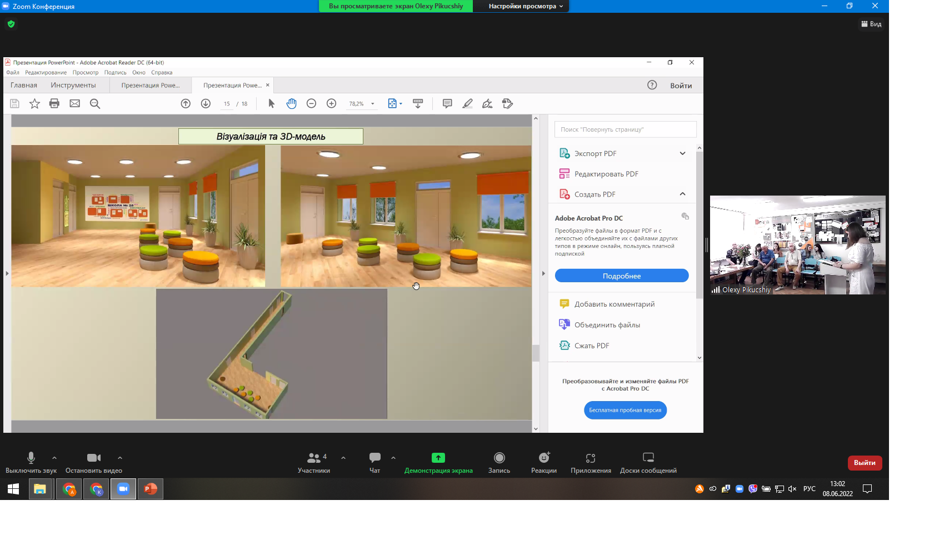Zoom out with minus icon
Viewport: 939px width, 560px height.
pos(311,103)
